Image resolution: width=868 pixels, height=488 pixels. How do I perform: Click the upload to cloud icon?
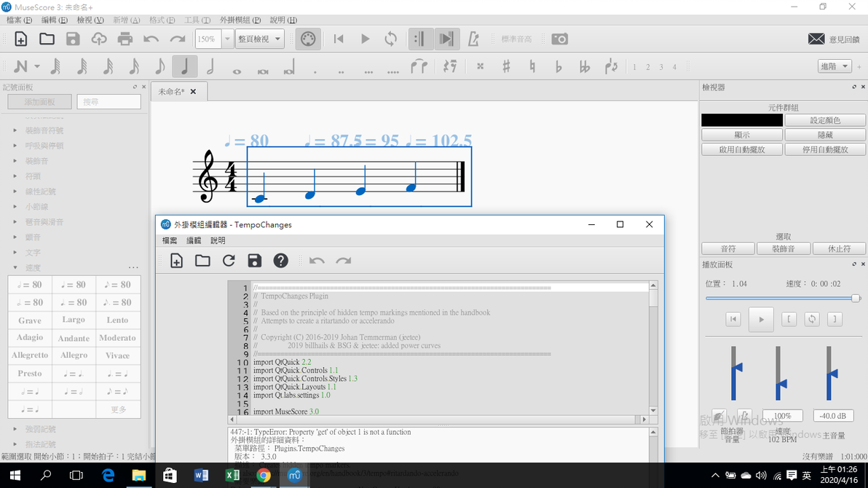pyautogui.click(x=99, y=39)
